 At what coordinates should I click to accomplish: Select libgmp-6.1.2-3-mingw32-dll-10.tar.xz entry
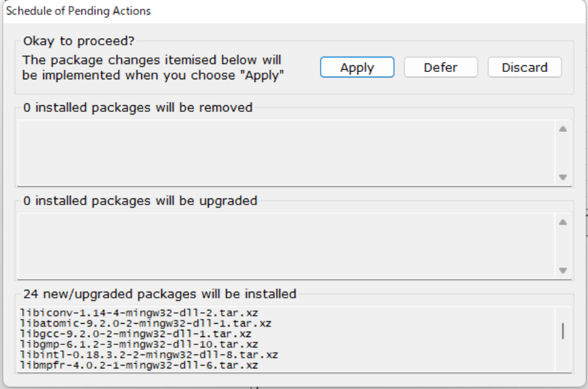click(139, 344)
